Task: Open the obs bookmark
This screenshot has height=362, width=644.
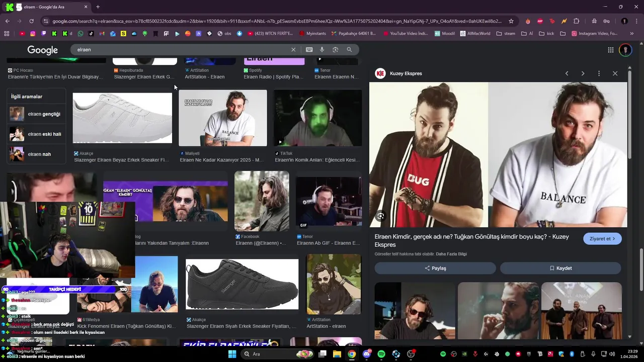Action: [224, 34]
